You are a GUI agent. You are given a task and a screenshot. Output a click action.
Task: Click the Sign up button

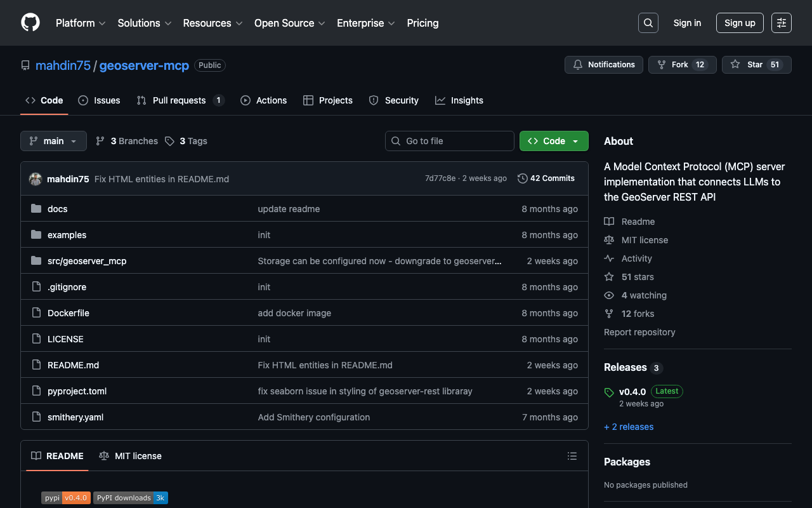pyautogui.click(x=739, y=23)
